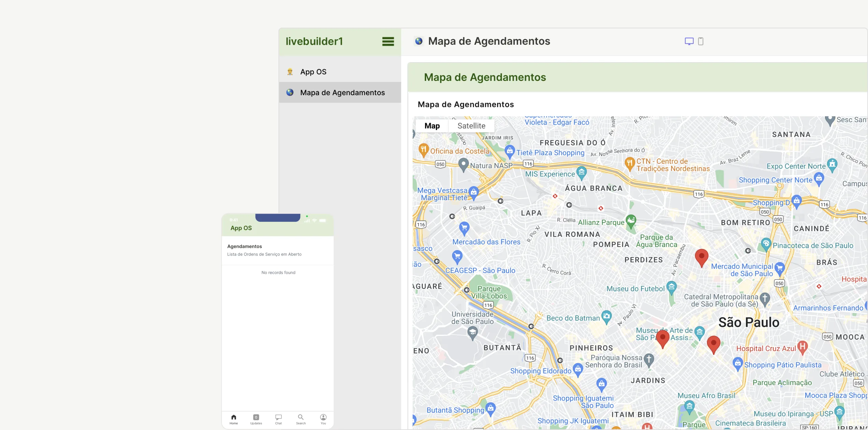The width and height of the screenshot is (868, 430).
Task: Open Chat tab in phone preview
Action: [x=278, y=419]
